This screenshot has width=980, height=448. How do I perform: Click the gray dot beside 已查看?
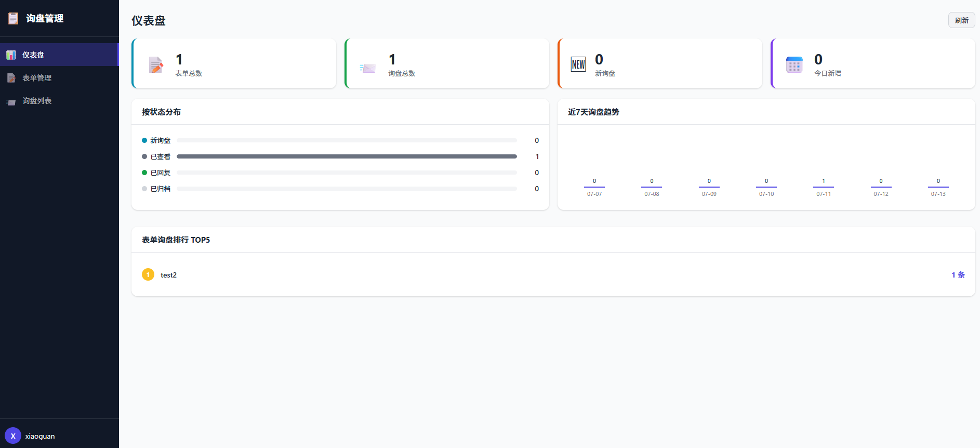pos(144,156)
